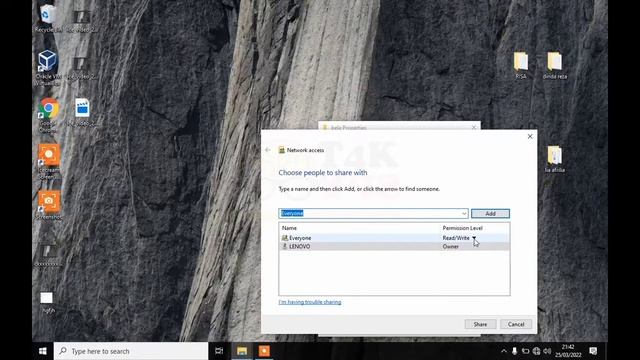The width and height of the screenshot is (640, 360).
Task: Select the LENOVO row in the list
Action: tap(394, 247)
